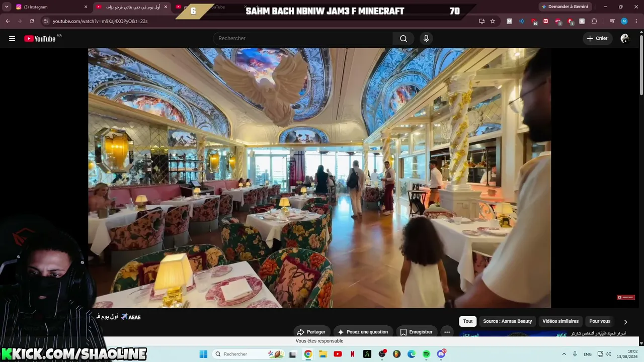This screenshot has height=362, width=644.
Task: Click the YouTube video player
Action: pyautogui.click(x=319, y=178)
